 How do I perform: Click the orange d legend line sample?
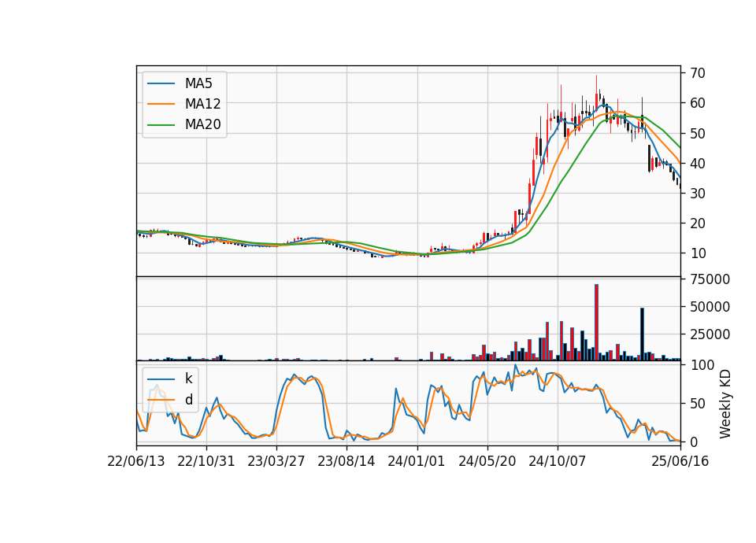tap(161, 400)
